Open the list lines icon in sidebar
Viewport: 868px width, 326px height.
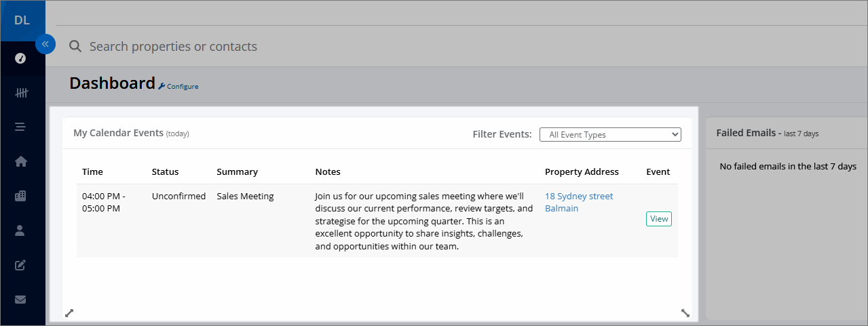tap(20, 127)
